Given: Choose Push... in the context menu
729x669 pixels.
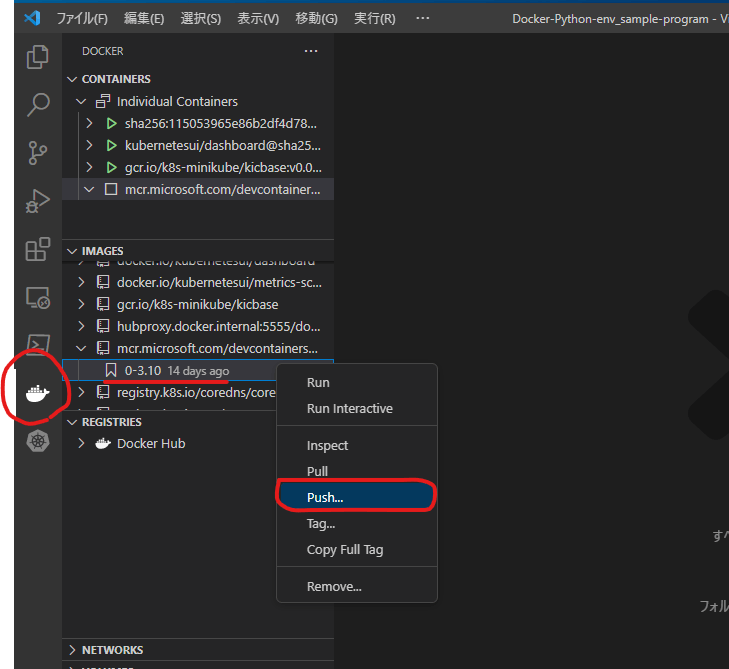Looking at the screenshot, I should pyautogui.click(x=357, y=497).
